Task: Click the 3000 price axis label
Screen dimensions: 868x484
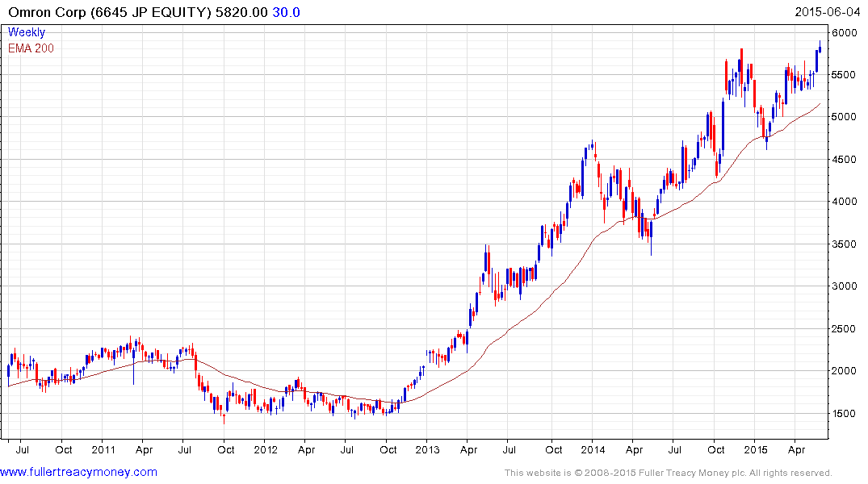Action: point(845,286)
